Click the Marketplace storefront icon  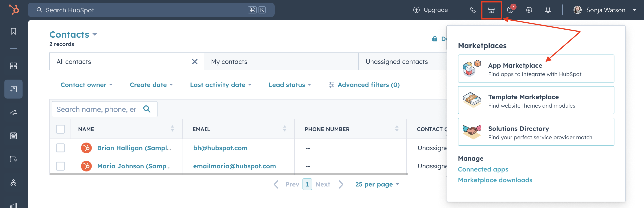(x=491, y=10)
